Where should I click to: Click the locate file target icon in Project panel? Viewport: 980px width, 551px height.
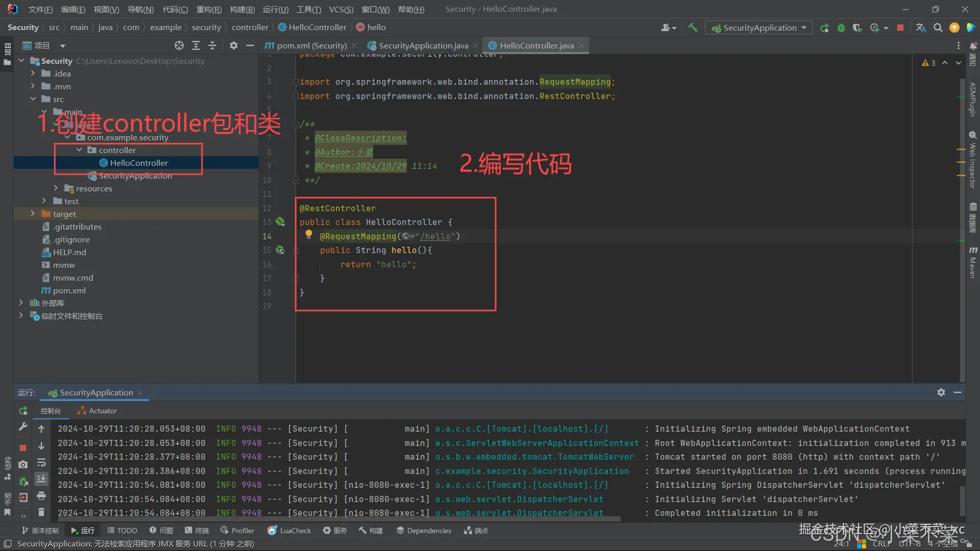coord(179,45)
